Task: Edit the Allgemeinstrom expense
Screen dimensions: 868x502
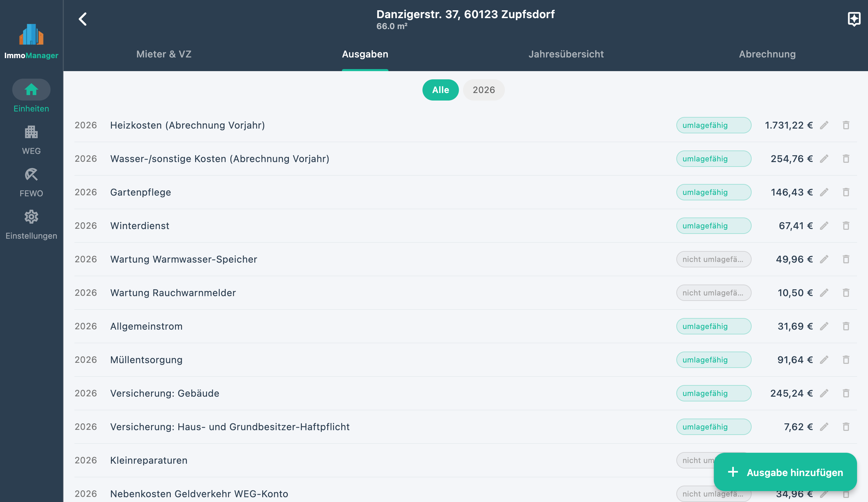Action: [x=824, y=326]
